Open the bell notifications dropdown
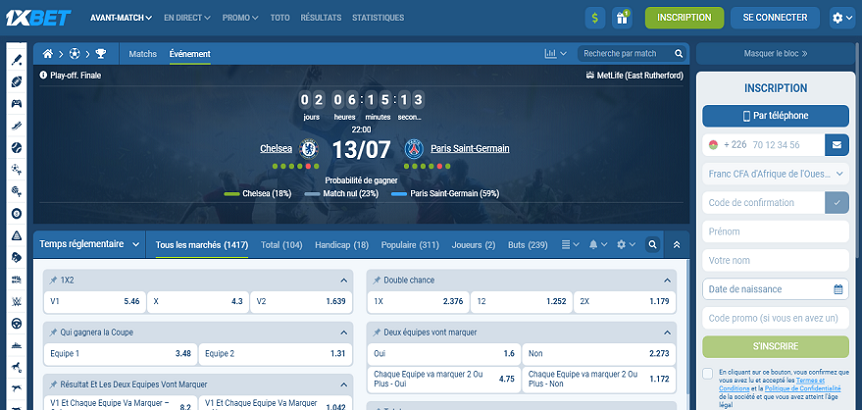 point(598,245)
